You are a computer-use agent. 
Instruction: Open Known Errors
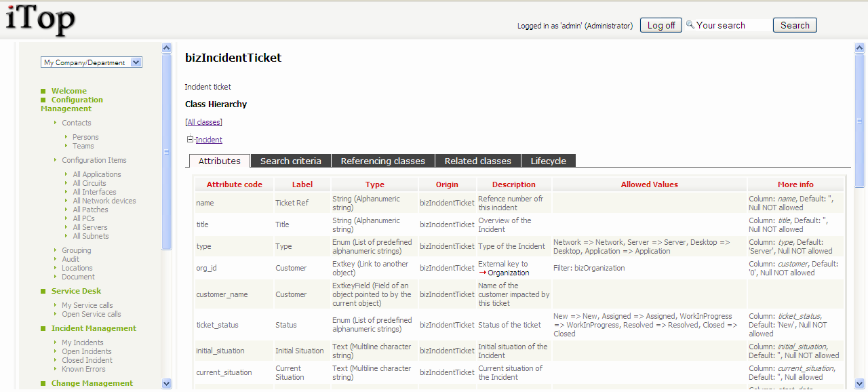84,369
